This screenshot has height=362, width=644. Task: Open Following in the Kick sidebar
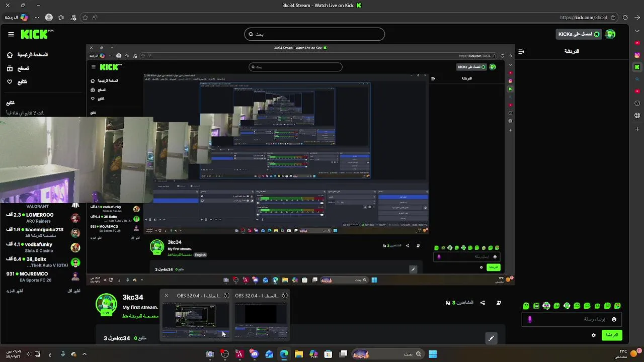[17, 81]
